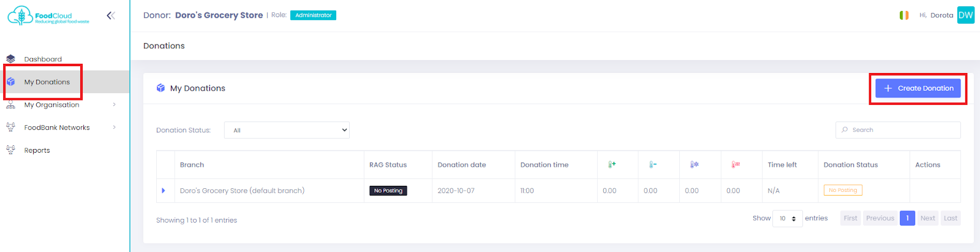
Task: Go to Dashboard in sidebar
Action: [43, 59]
